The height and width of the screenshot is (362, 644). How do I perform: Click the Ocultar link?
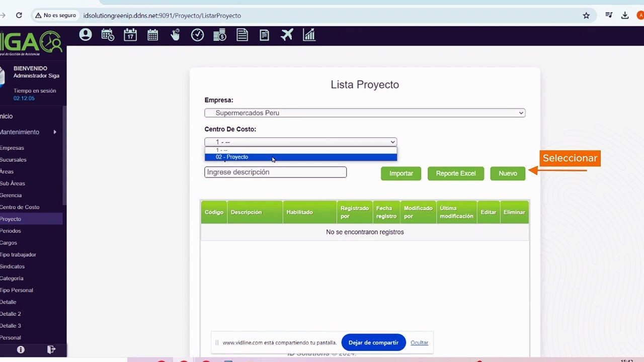419,342
